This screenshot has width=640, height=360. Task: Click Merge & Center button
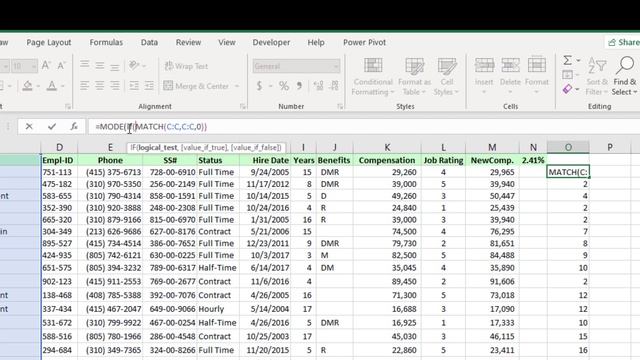point(197,86)
